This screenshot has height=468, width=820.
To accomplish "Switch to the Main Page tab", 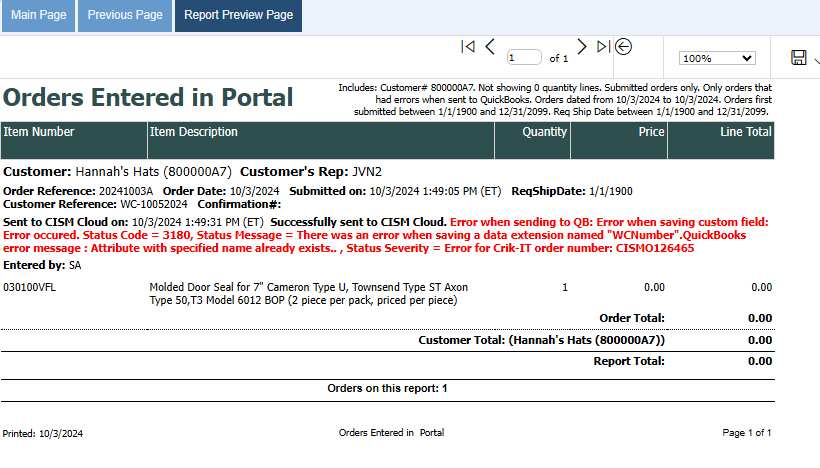I will tap(36, 16).
